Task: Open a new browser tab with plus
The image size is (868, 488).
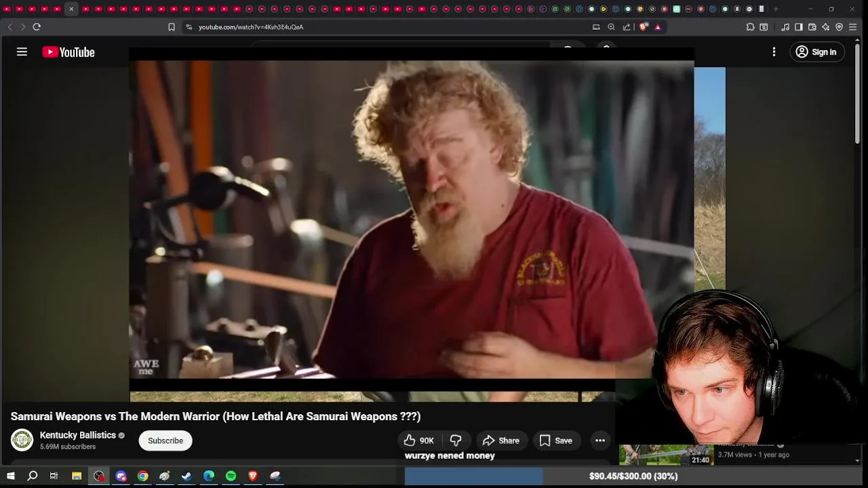Action: 776,9
